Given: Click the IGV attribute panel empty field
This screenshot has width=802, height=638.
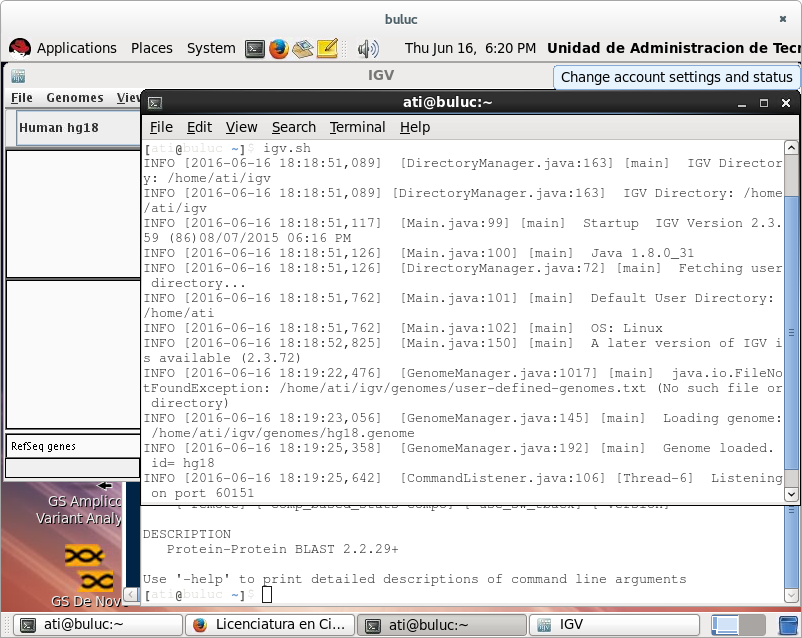Looking at the screenshot, I should click(x=72, y=468).
